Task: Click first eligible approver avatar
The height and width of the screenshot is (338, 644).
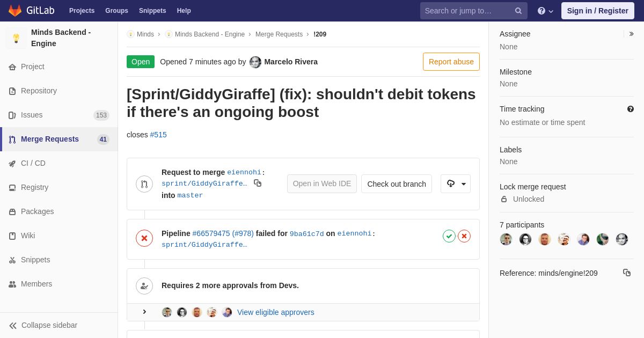Action: pyautogui.click(x=167, y=312)
